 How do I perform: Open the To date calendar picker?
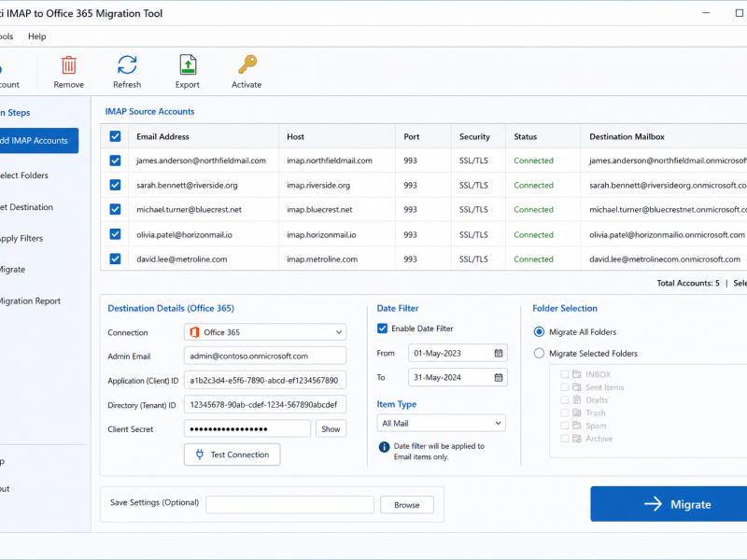(499, 378)
